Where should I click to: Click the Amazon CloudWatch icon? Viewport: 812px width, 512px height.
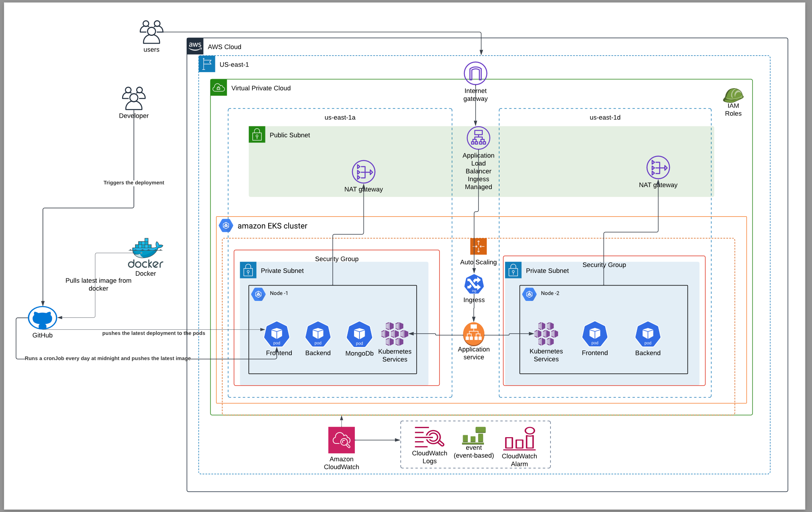(x=341, y=440)
